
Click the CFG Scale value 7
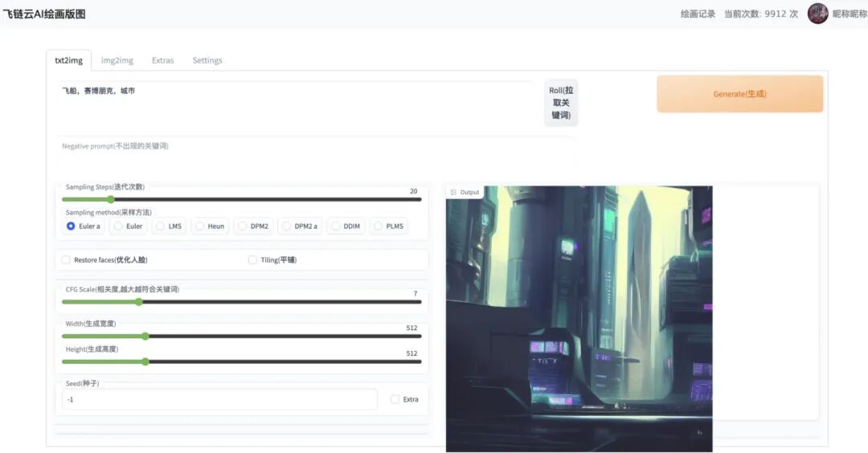416,294
